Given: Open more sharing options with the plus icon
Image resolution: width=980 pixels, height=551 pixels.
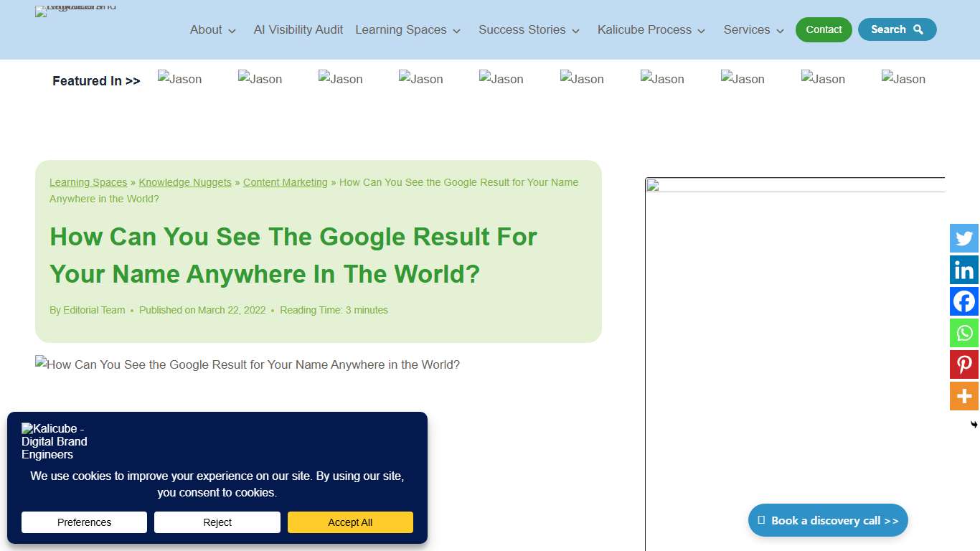Looking at the screenshot, I should point(963,396).
